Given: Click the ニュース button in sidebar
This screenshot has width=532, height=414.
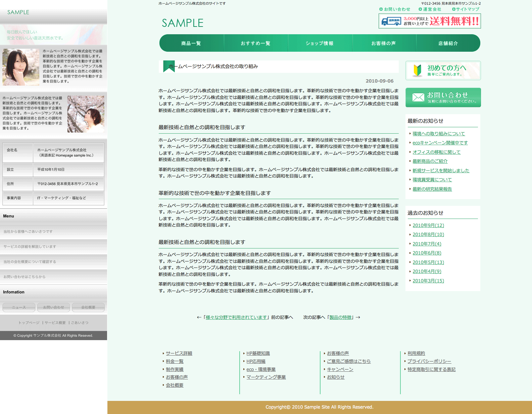Looking at the screenshot, I should click(19, 307).
